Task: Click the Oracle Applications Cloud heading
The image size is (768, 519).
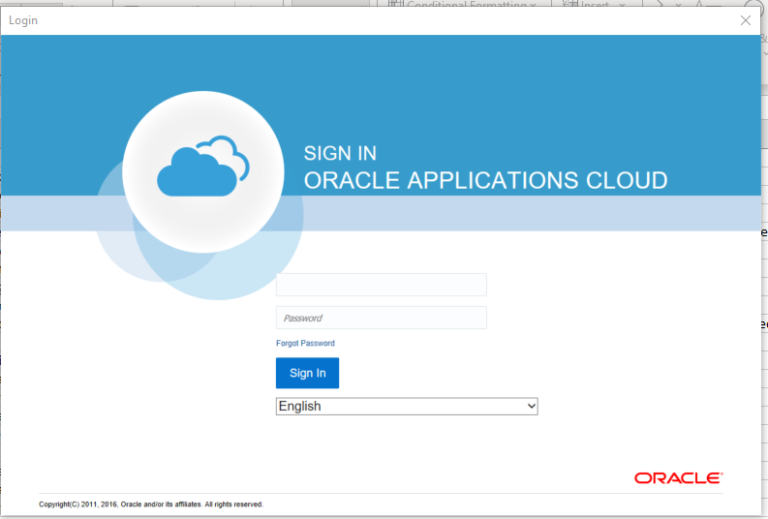Action: (x=485, y=181)
